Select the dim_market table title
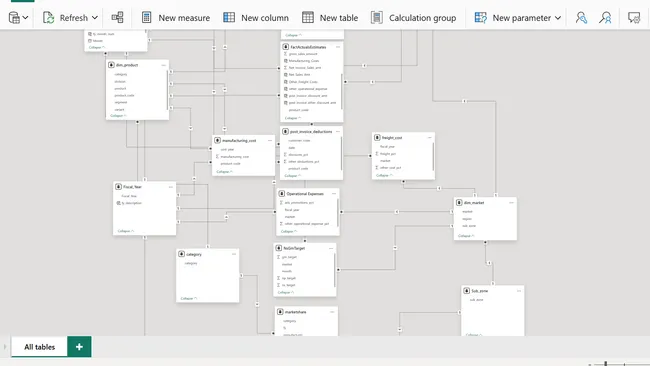The height and width of the screenshot is (366, 650). pyautogui.click(x=474, y=203)
